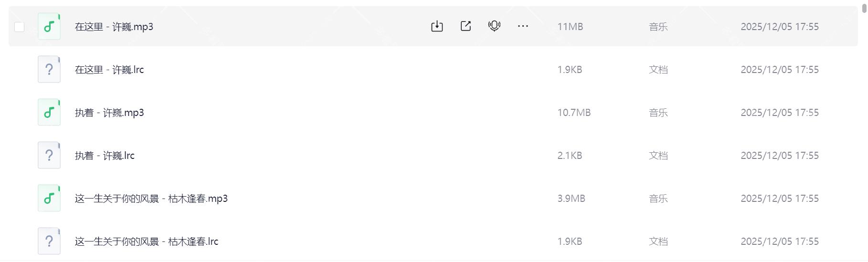Open the file 执着 - 许巍.lrc
This screenshot has width=868, height=262.
[105, 156]
